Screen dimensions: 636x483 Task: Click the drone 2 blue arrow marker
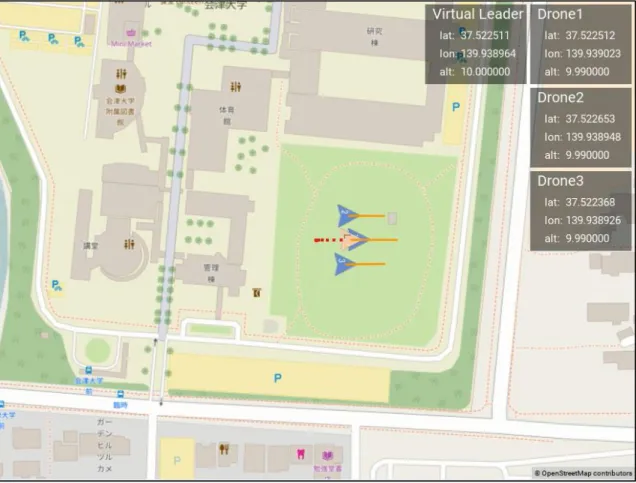click(346, 216)
